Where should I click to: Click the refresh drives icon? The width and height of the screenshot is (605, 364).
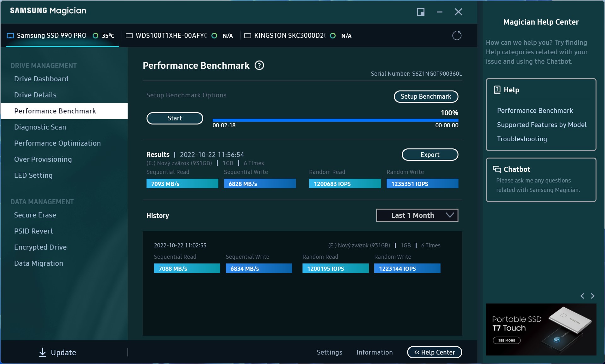tap(457, 36)
